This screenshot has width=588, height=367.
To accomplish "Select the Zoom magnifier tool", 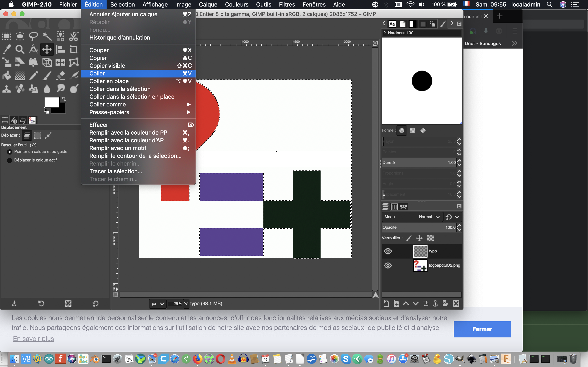I will tap(20, 50).
